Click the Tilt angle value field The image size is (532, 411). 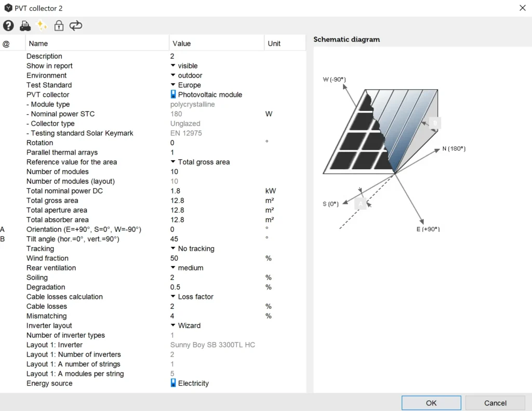216,239
